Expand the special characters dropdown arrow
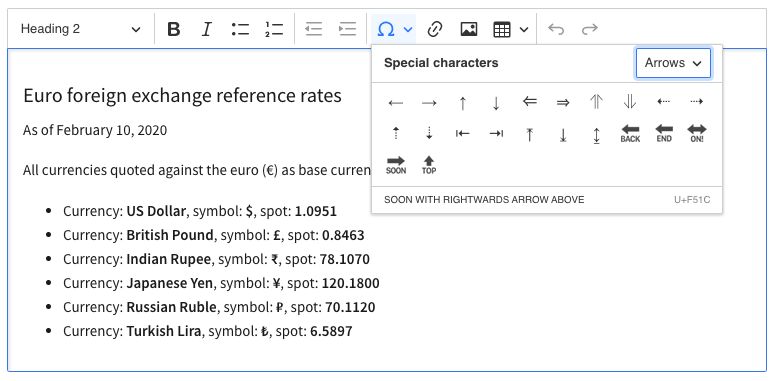 tap(408, 29)
